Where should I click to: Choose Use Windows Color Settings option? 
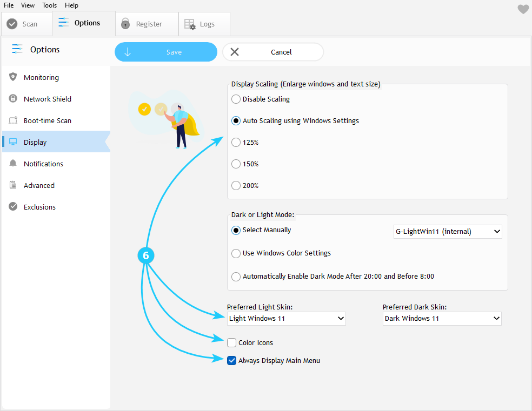[236, 253]
